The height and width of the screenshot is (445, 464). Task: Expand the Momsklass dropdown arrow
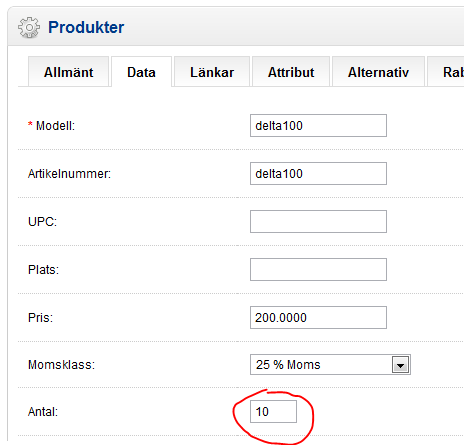tap(400, 365)
